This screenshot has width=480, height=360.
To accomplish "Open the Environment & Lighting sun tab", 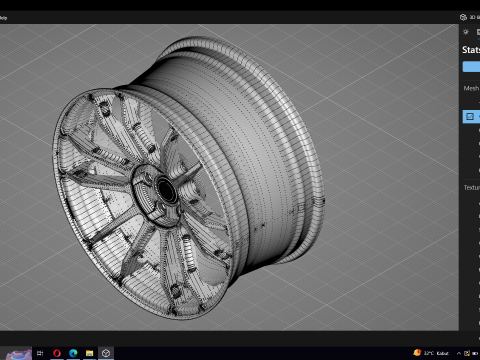I will 466,32.
